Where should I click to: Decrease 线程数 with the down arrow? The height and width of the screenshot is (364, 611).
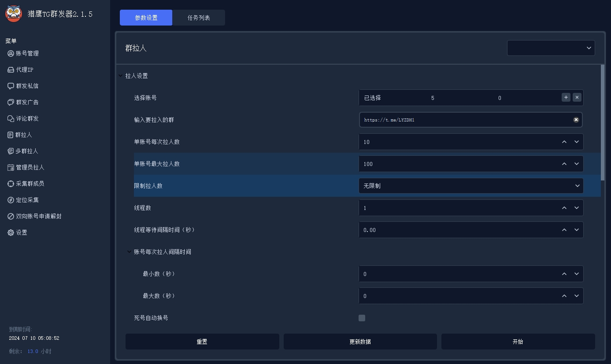coord(577,208)
